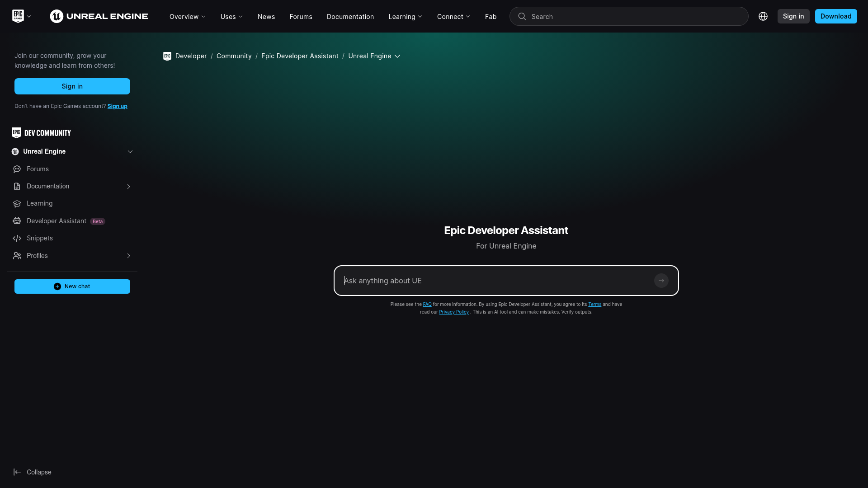Focus the top Search field
The image size is (868, 488).
click(629, 16)
